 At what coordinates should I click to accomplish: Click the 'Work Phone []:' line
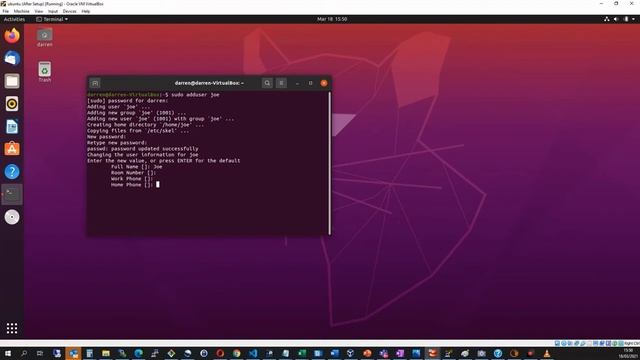pyautogui.click(x=132, y=179)
